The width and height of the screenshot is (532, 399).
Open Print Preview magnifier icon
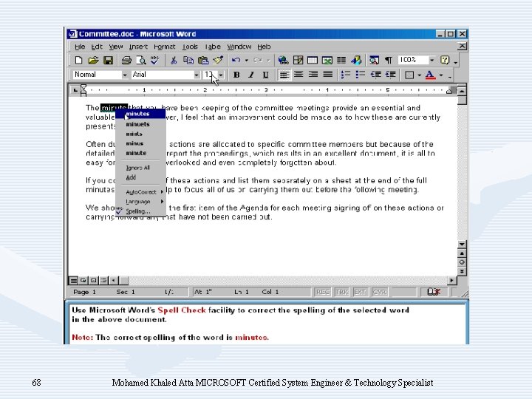pyautogui.click(x=141, y=61)
